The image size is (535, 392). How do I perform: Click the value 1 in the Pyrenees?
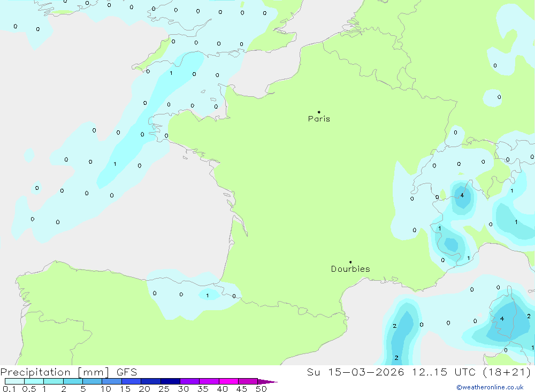208,295
